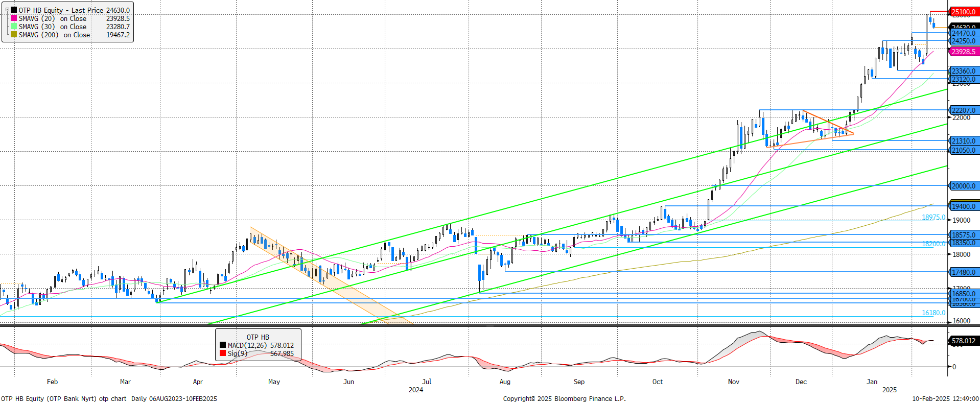Click the 24250.0 price level tag
Image resolution: width=980 pixels, height=403 pixels.
pos(963,41)
